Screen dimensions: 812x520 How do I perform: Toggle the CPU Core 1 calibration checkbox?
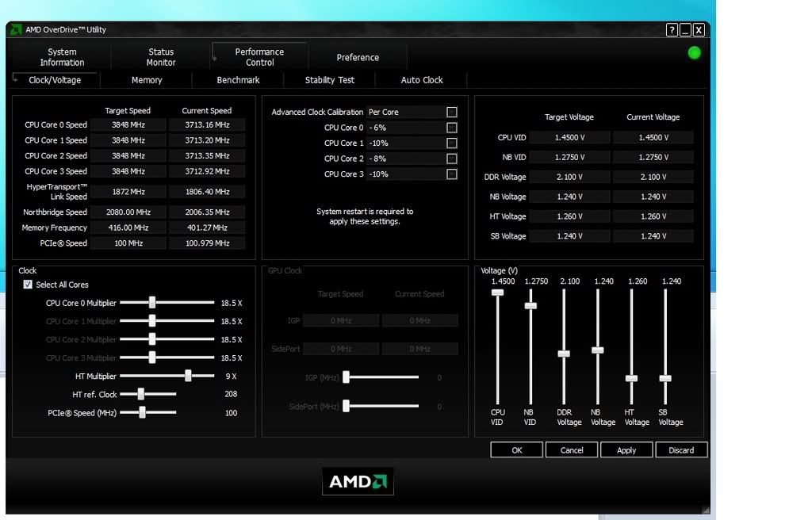pos(451,143)
